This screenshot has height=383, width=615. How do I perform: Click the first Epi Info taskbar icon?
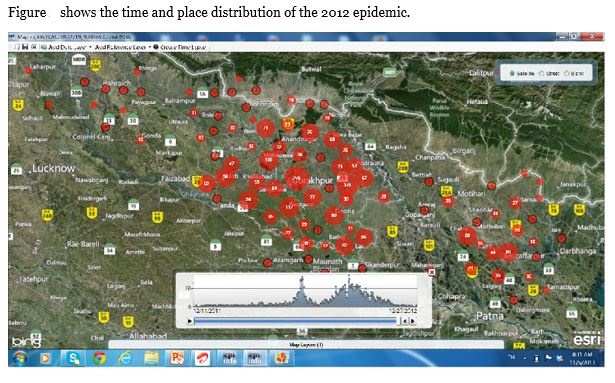click(229, 358)
